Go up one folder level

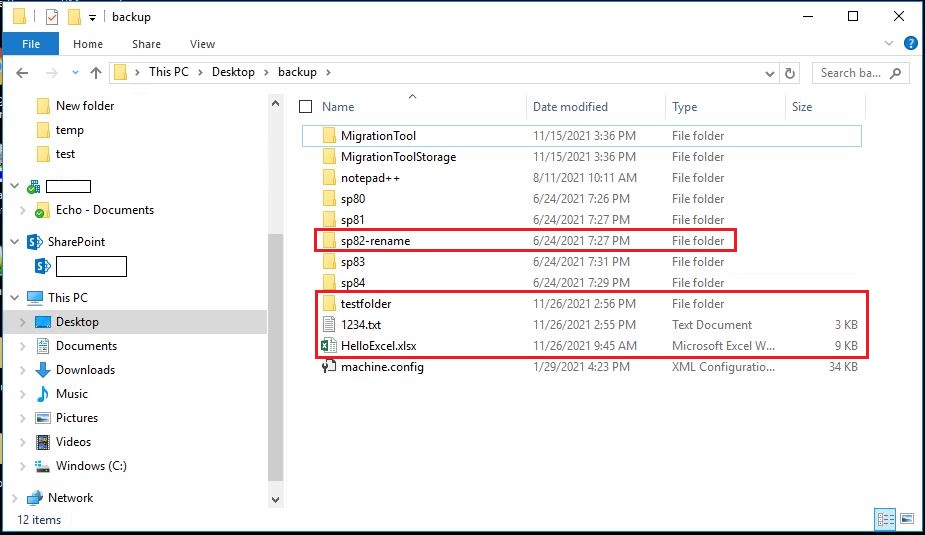pyautogui.click(x=96, y=73)
